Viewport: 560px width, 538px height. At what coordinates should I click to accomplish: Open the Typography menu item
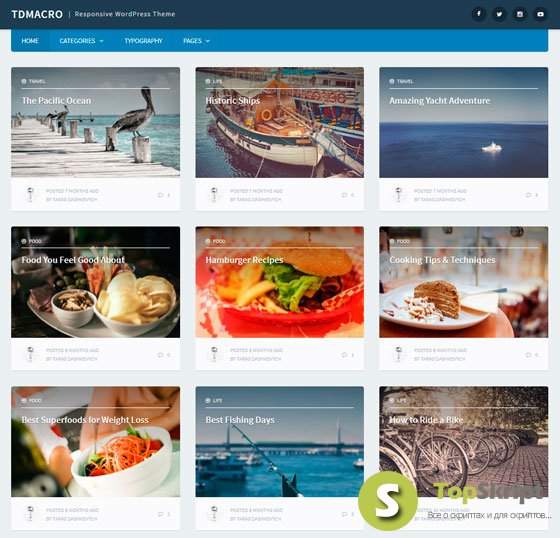[143, 41]
